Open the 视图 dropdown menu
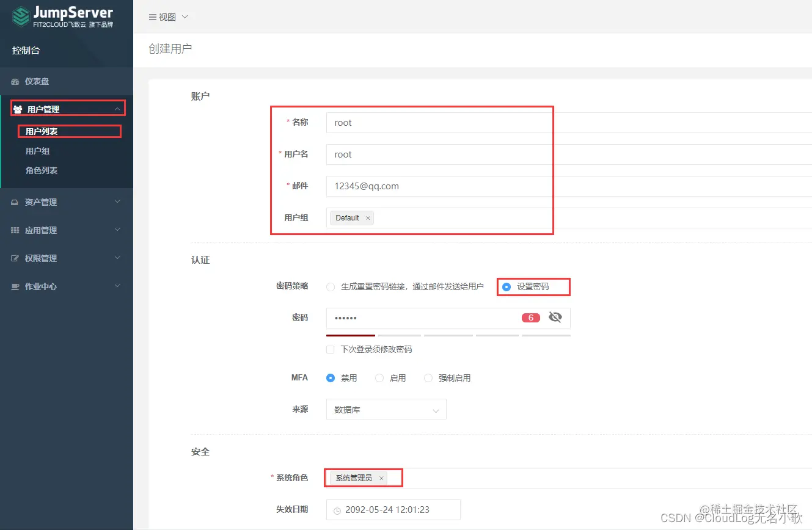The width and height of the screenshot is (812, 530). [x=169, y=18]
